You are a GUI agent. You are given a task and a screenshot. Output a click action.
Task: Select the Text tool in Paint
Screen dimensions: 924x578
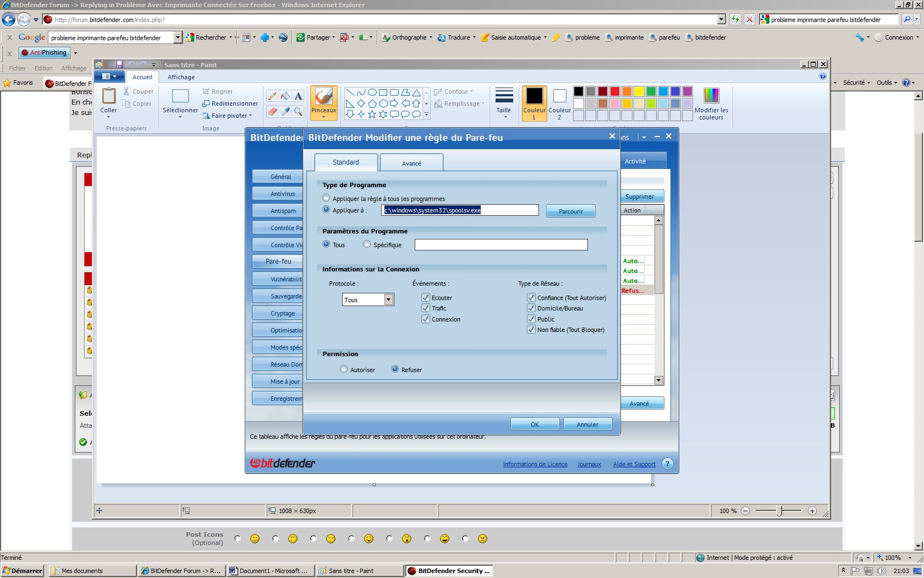click(x=298, y=96)
